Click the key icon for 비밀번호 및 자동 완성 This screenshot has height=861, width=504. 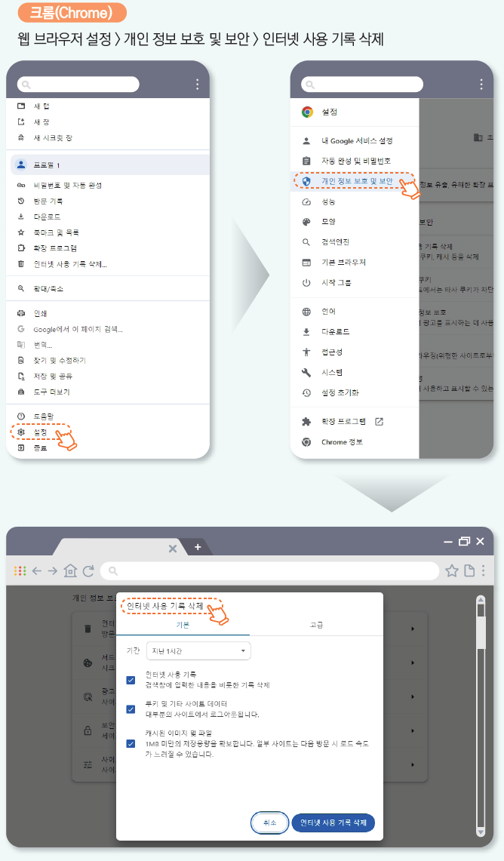coord(21,185)
